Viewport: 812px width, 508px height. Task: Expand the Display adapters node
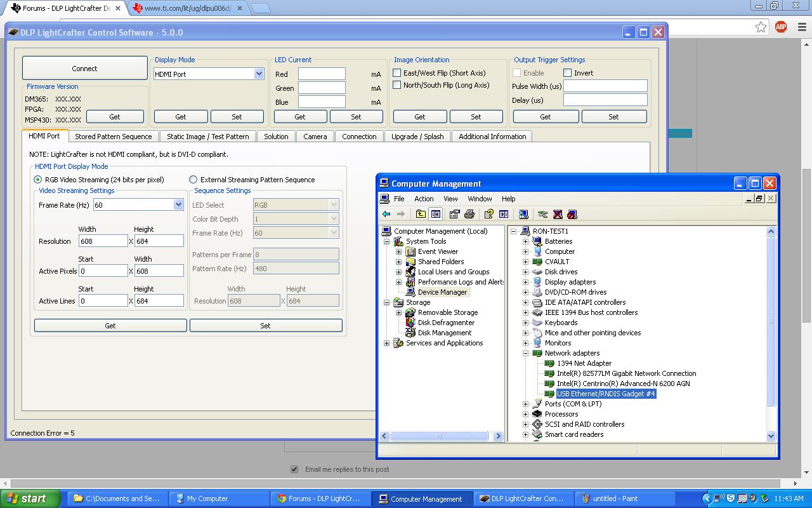525,282
